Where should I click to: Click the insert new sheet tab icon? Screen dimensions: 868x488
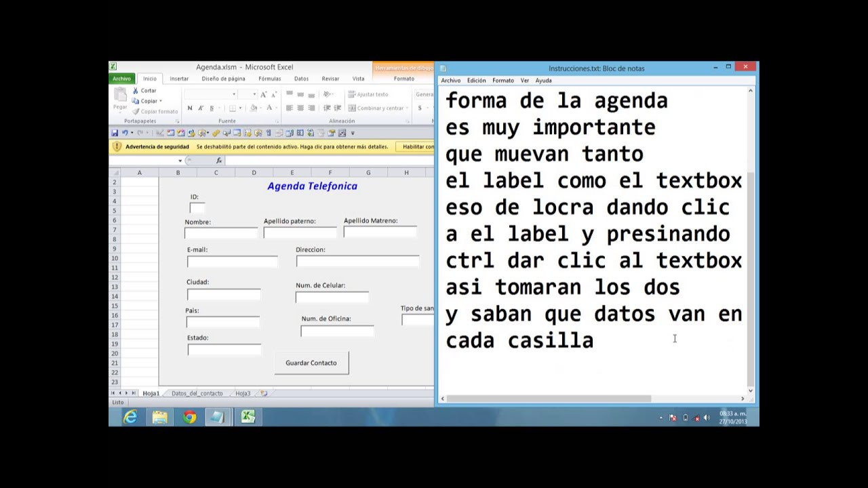click(264, 393)
